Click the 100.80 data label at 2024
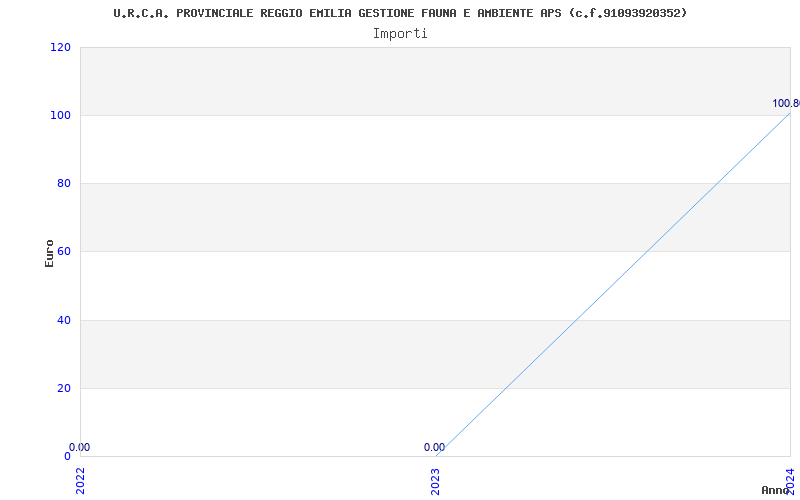 coord(786,104)
